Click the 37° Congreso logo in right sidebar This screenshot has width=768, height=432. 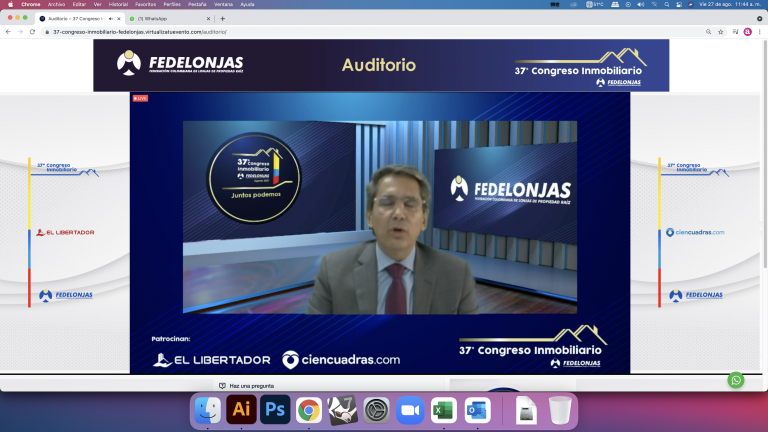(697, 169)
